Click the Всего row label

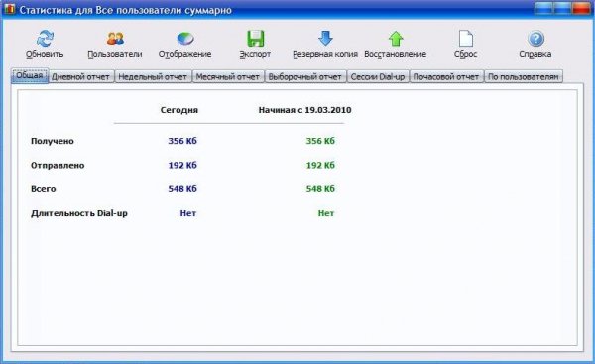(44, 189)
